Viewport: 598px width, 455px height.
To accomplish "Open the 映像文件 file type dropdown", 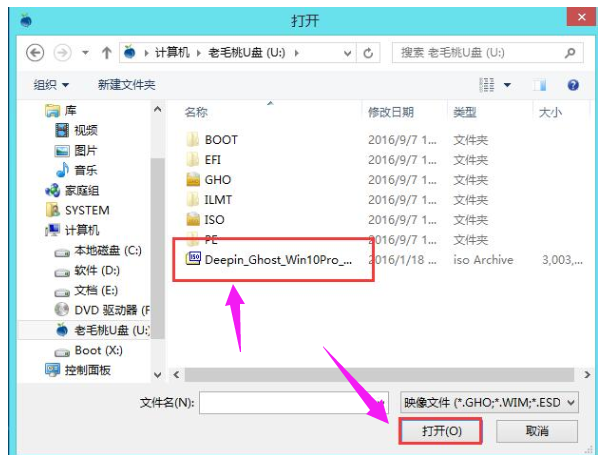I will click(489, 402).
